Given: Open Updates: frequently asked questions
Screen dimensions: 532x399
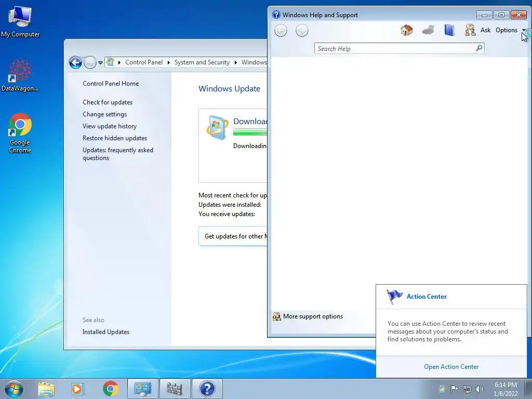Looking at the screenshot, I should [x=118, y=154].
